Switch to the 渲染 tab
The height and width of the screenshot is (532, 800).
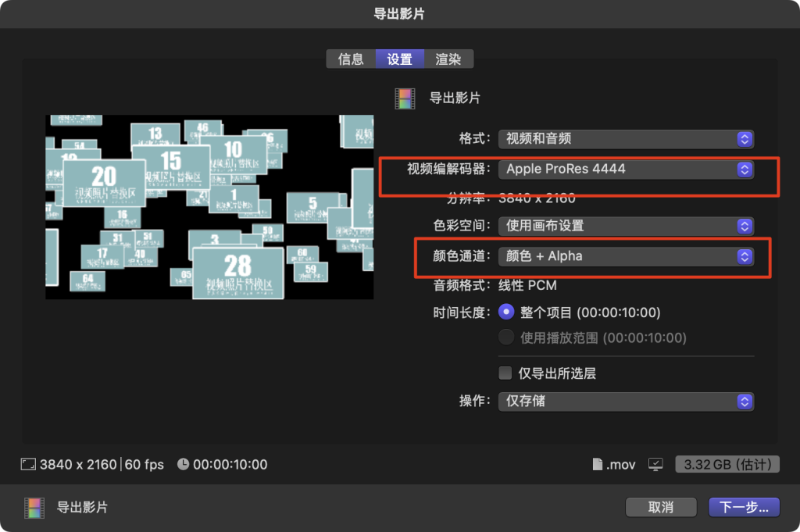(x=448, y=59)
